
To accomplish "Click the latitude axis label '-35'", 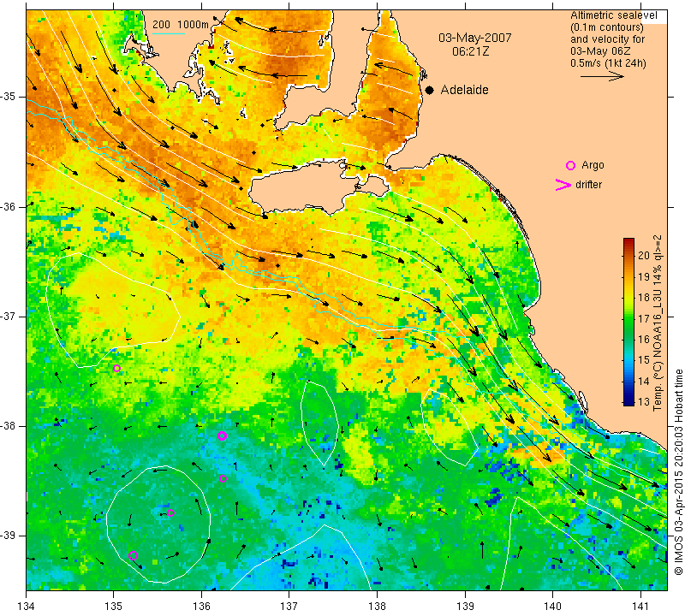I will click(9, 97).
